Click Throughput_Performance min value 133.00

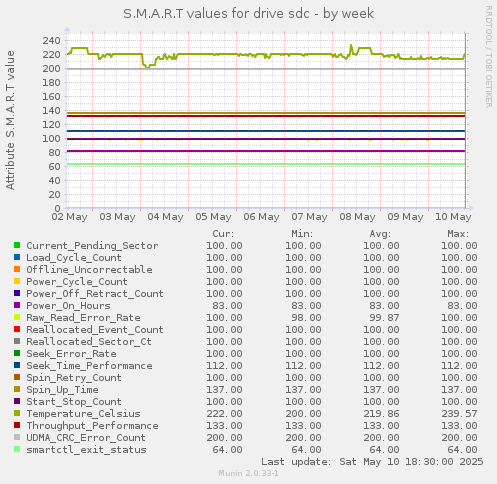pyautogui.click(x=303, y=426)
